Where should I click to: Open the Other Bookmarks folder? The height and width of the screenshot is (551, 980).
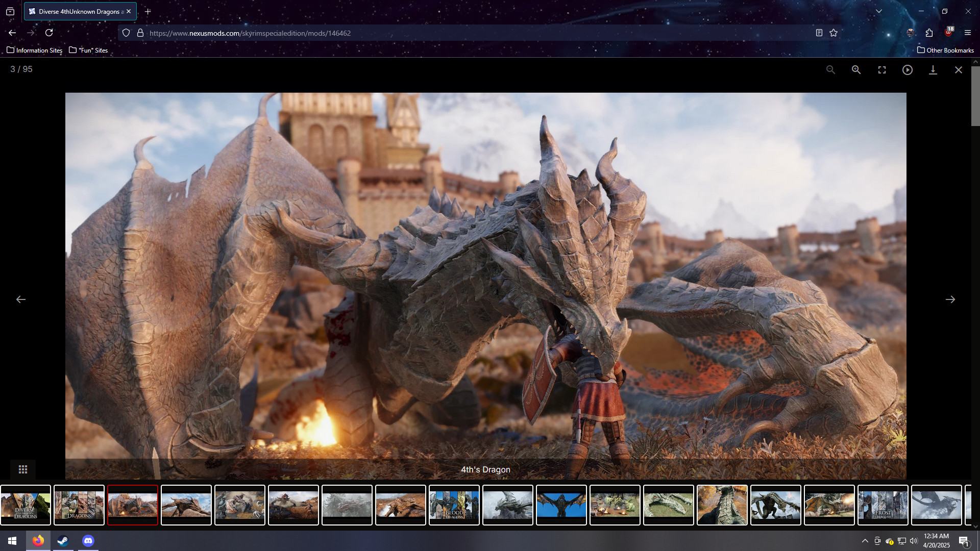[x=945, y=50]
